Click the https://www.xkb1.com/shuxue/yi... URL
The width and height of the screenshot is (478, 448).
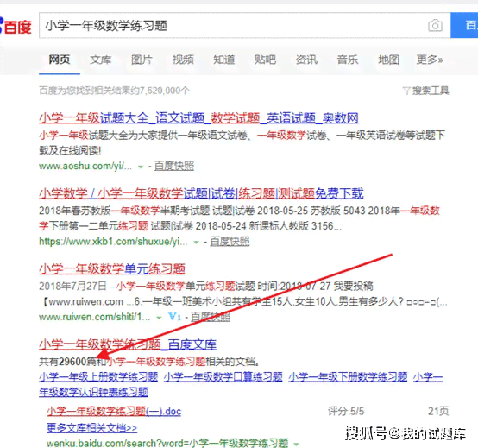click(x=113, y=242)
